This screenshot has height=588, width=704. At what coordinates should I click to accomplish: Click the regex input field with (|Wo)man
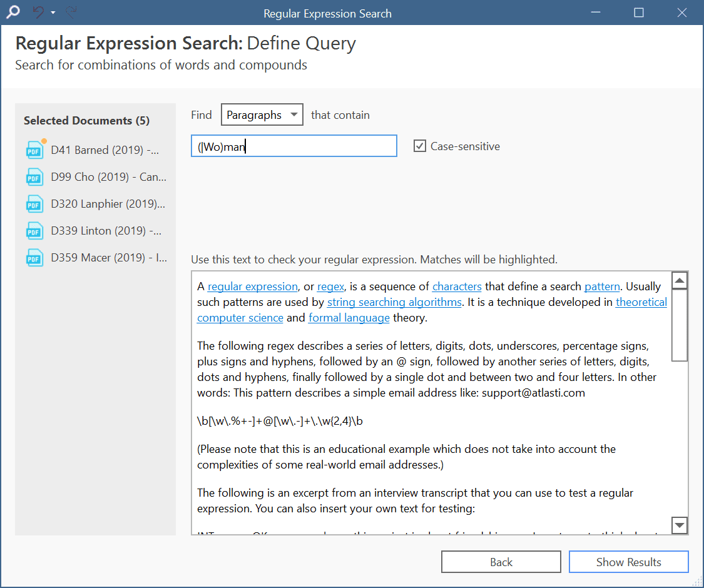click(x=294, y=146)
